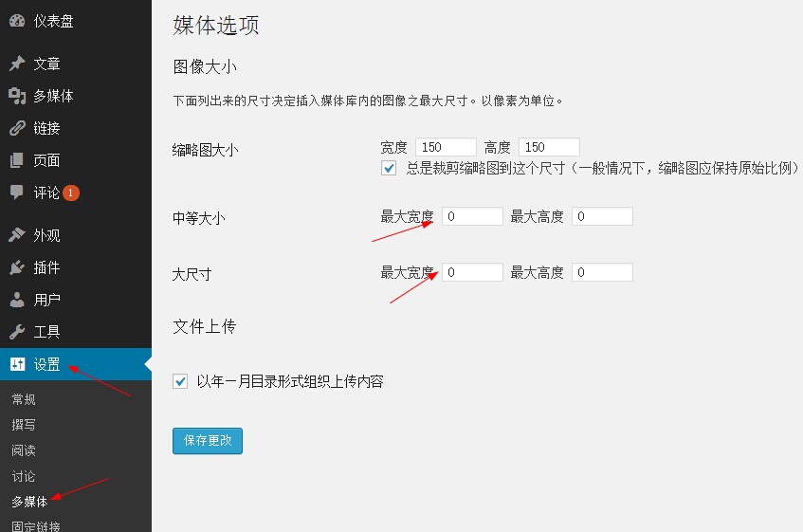
Task: Click the wrench icon for 工具
Action: 17,332
